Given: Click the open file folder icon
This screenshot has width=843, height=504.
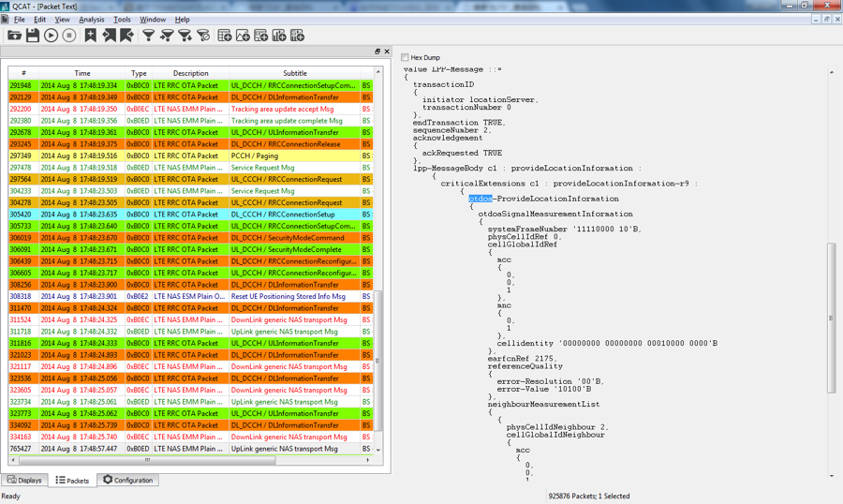Looking at the screenshot, I should (14, 36).
